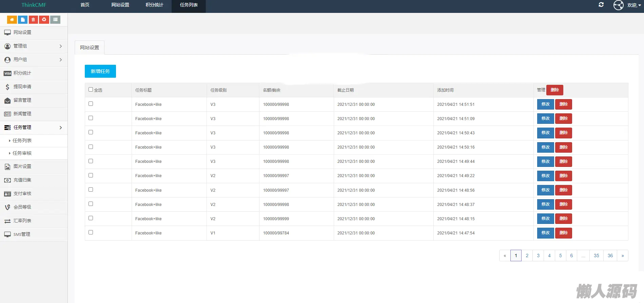Click the gray list shortcut icon

click(x=55, y=20)
